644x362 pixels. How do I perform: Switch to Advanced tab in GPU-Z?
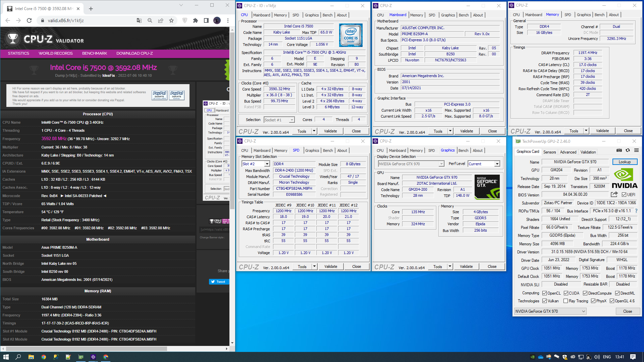click(568, 152)
